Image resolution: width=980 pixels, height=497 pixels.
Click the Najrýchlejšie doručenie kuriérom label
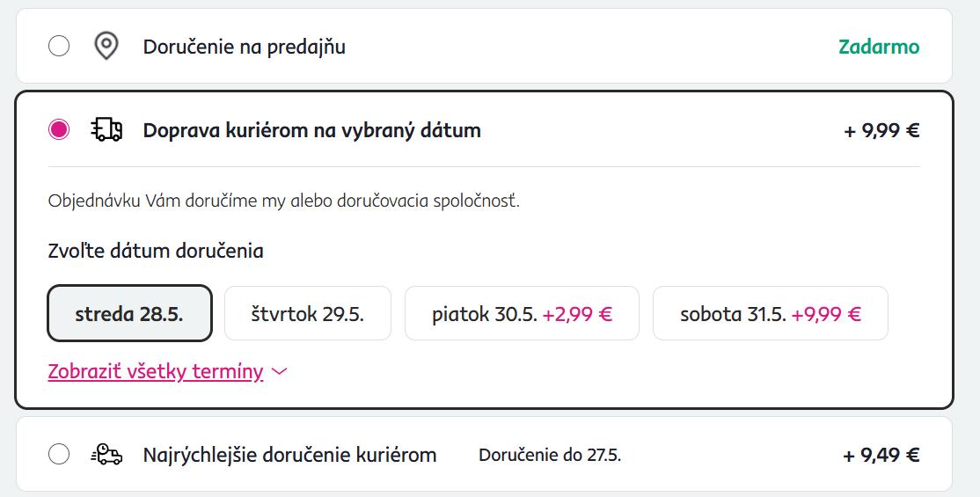(x=289, y=455)
